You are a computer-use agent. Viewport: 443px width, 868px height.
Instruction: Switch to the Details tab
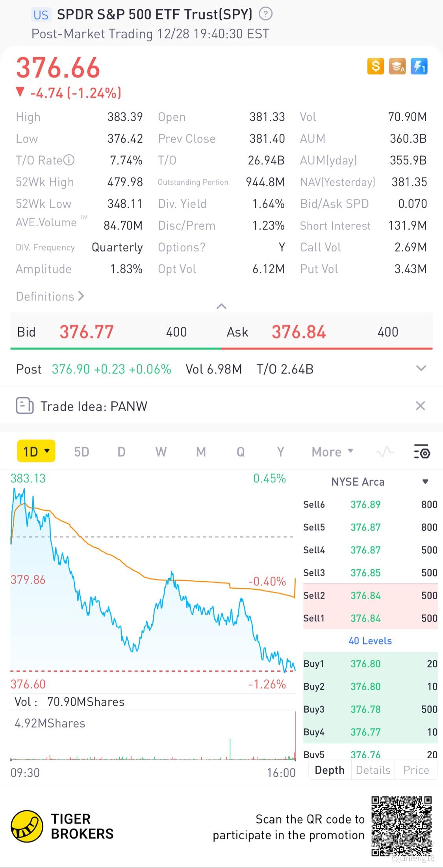point(373,770)
